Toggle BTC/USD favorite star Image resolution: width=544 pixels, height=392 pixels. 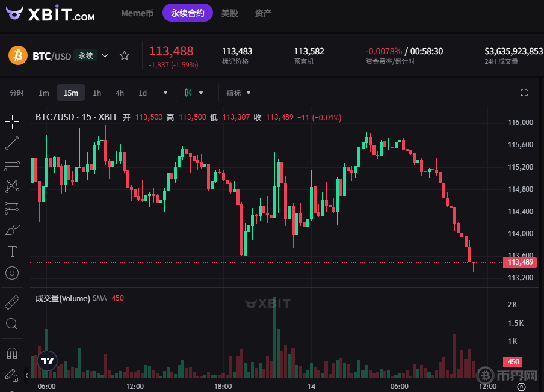pos(125,56)
